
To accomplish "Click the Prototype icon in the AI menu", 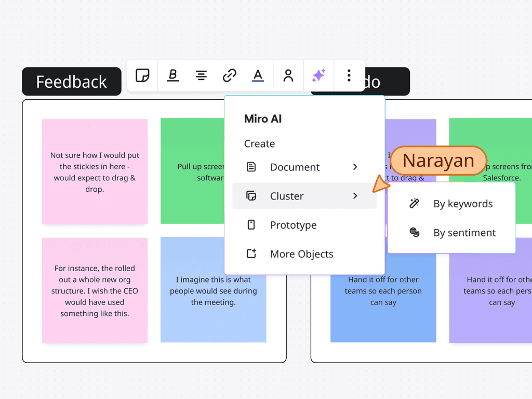I will 252,225.
